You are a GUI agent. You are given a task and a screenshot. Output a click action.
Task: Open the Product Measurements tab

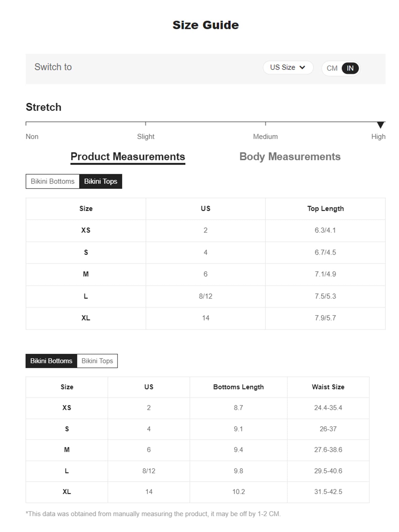(128, 157)
